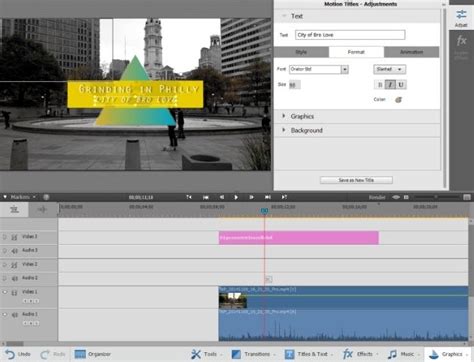474x362 pixels.
Task: Open the Transitions icon
Action: 236,354
